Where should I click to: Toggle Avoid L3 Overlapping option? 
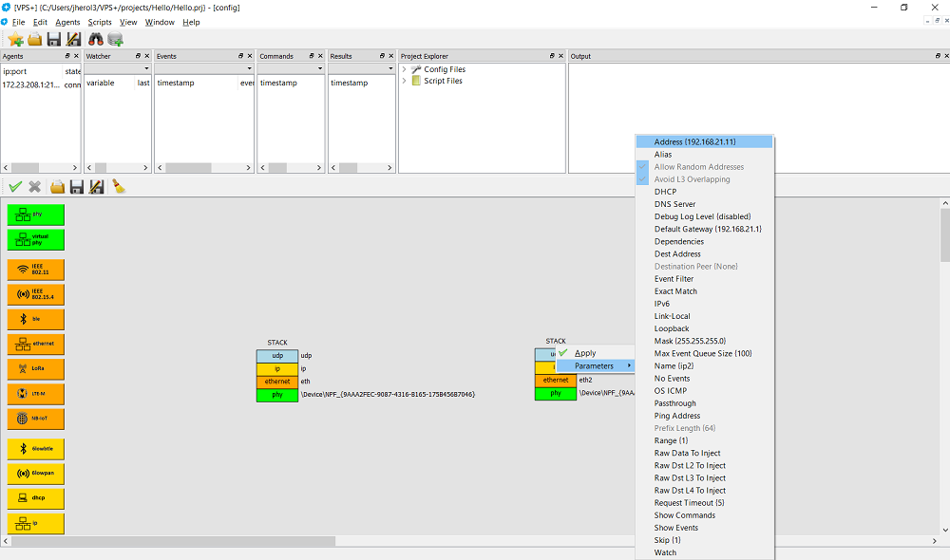coord(692,179)
